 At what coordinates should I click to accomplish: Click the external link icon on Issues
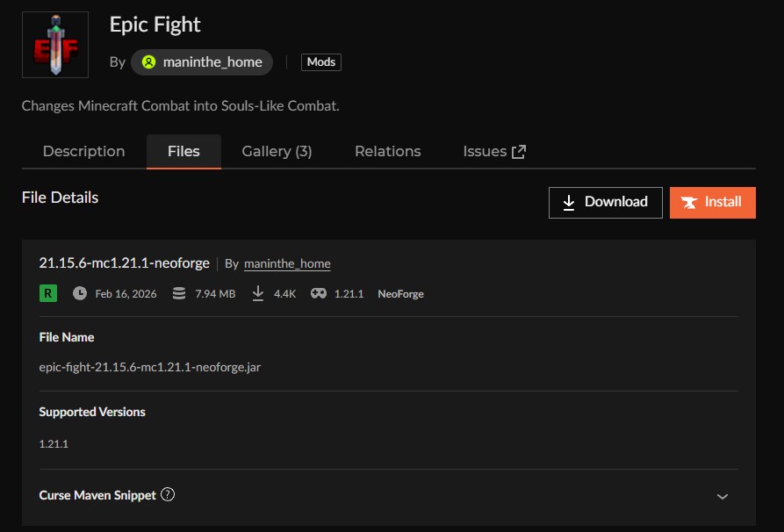518,150
